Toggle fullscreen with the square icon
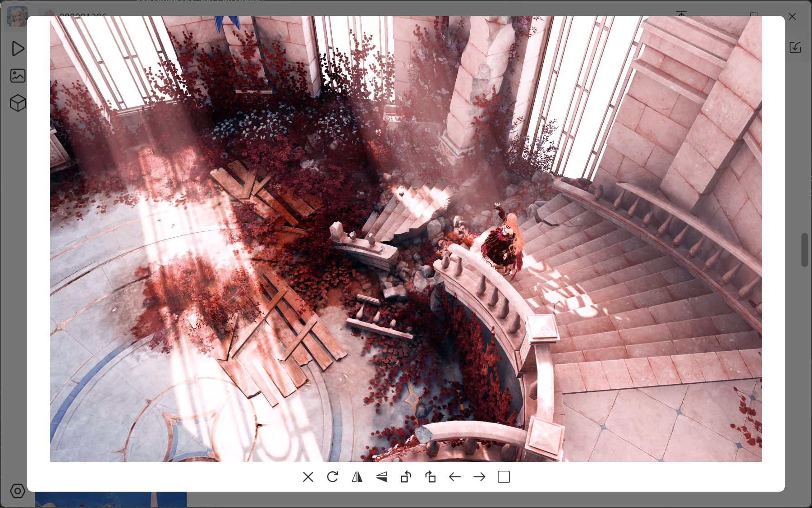This screenshot has width=812, height=508. point(504,477)
